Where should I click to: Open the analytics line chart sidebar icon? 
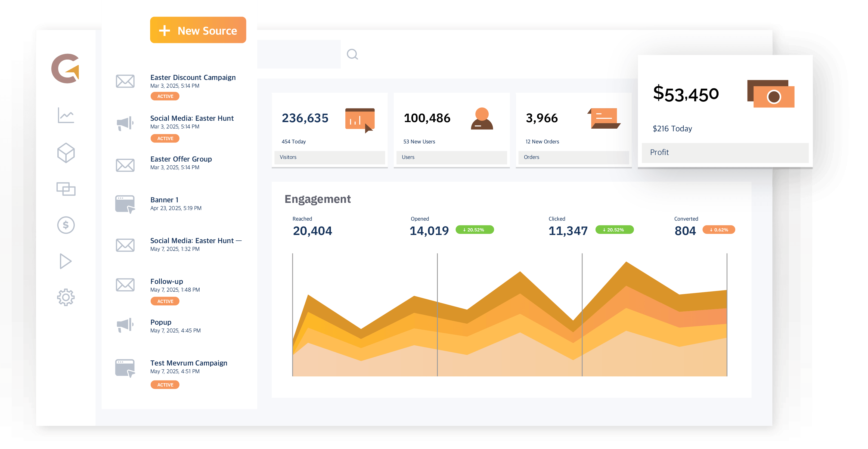(66, 116)
